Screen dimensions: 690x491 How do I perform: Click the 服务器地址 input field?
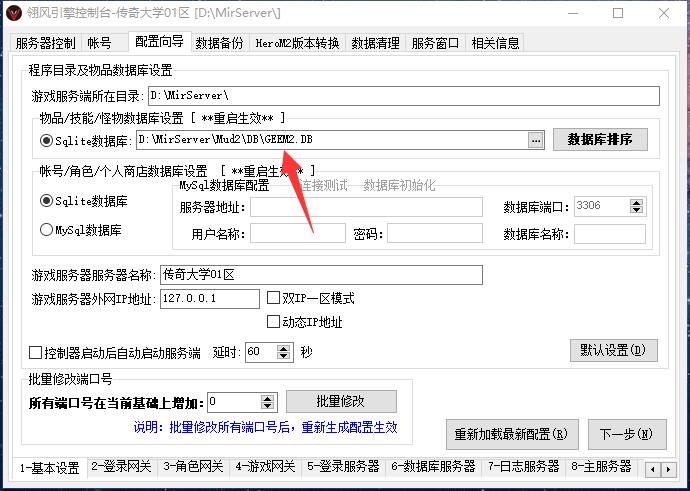click(x=366, y=207)
